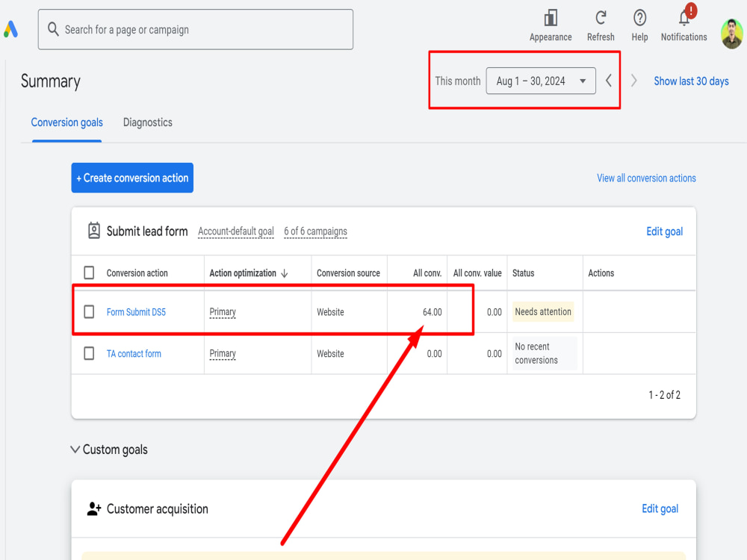The image size is (747, 560).
Task: Select all conversion actions header checkbox
Action: 89,273
